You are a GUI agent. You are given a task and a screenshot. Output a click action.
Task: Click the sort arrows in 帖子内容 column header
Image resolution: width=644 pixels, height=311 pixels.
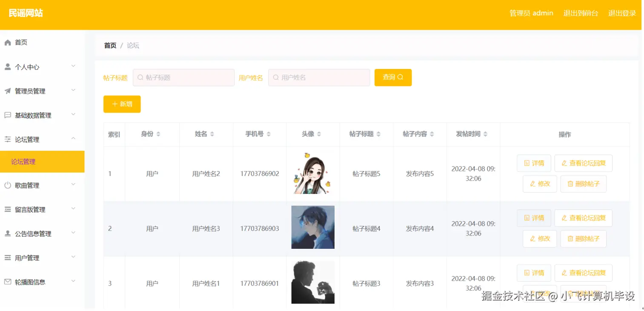pyautogui.click(x=432, y=134)
